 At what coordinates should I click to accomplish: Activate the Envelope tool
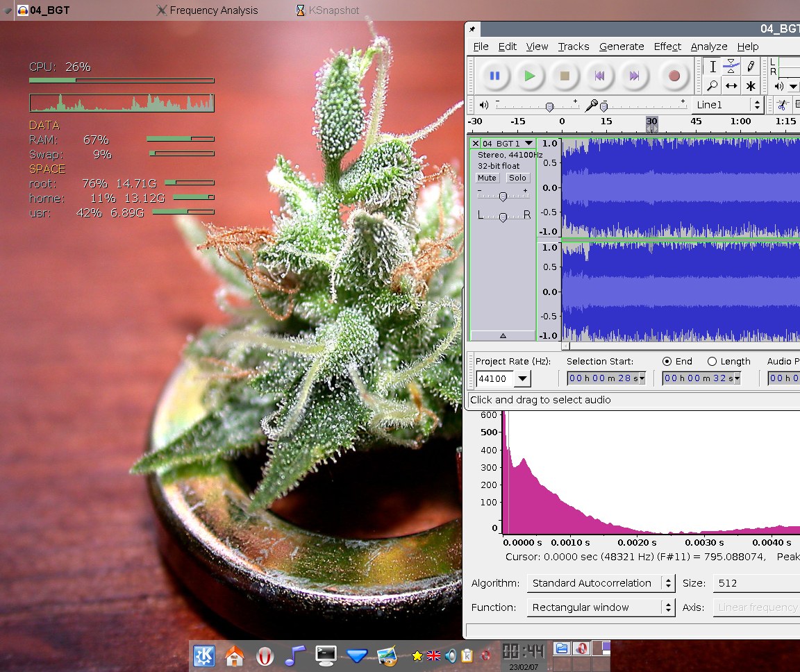pos(731,67)
